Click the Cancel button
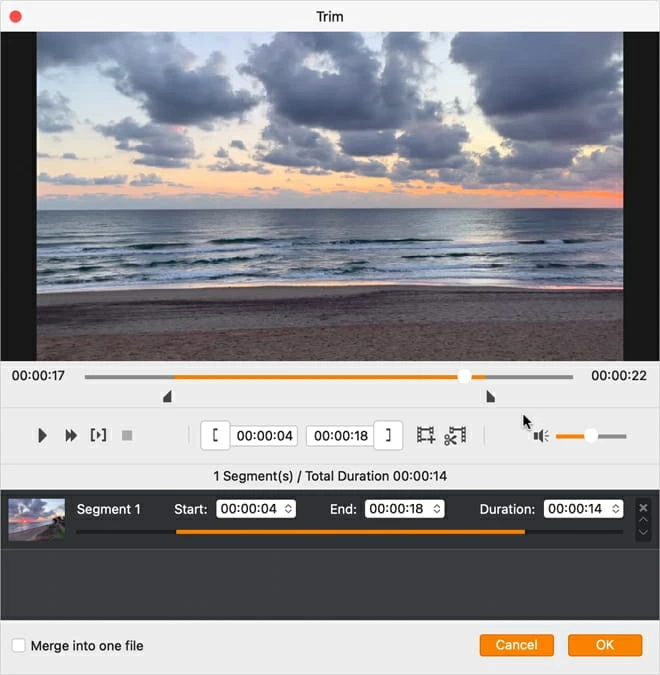The height and width of the screenshot is (675, 660). (x=517, y=645)
